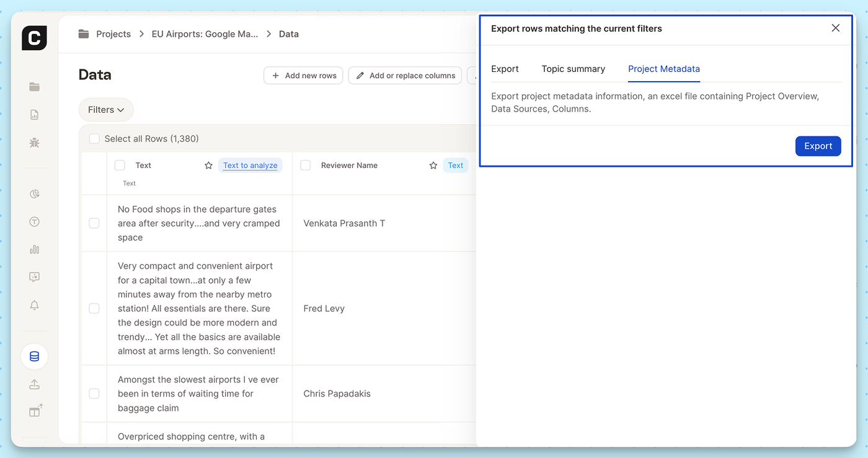
Task: Switch to the Export tab
Action: (505, 69)
